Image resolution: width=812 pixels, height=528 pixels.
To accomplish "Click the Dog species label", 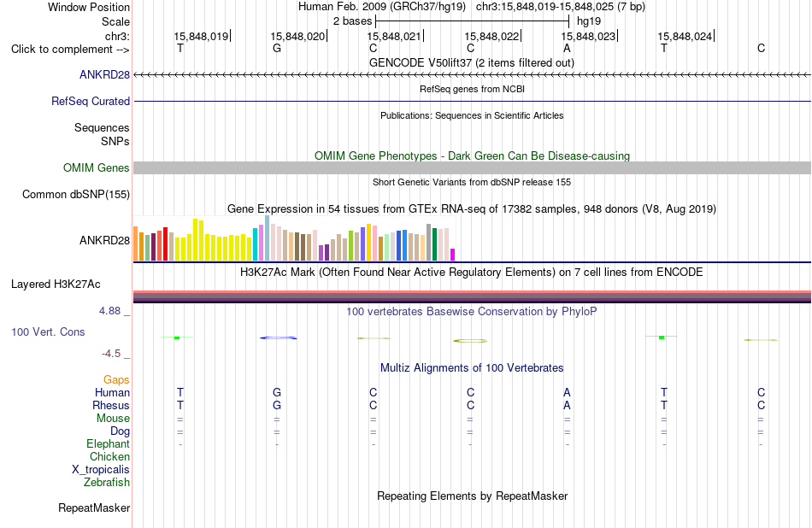I will (x=121, y=431).
